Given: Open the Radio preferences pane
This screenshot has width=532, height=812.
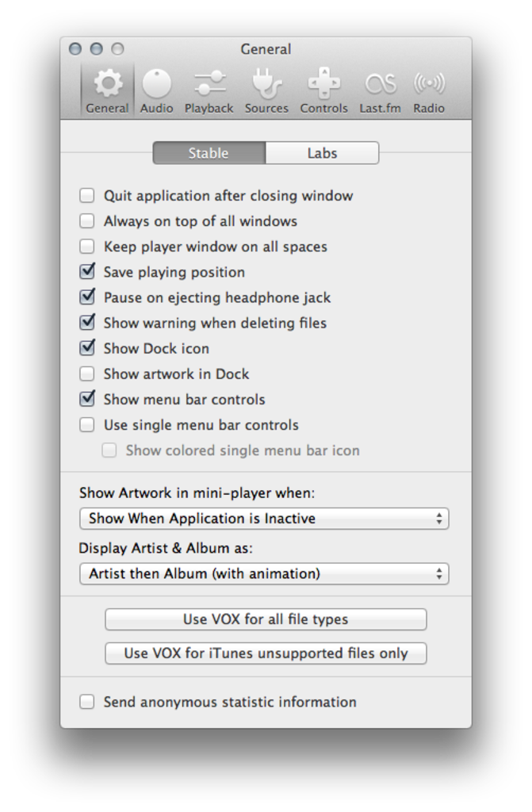Looking at the screenshot, I should click(429, 90).
